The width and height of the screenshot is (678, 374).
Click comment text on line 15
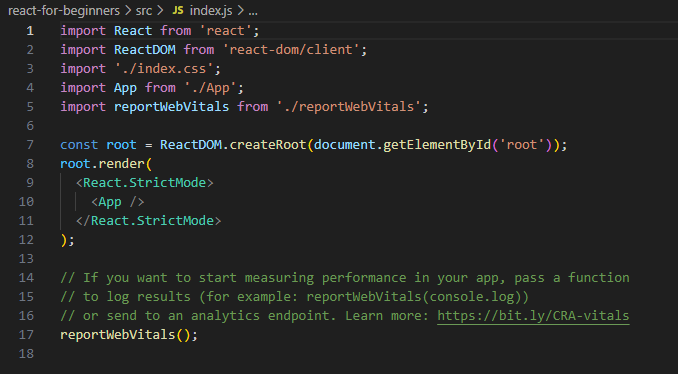(x=294, y=297)
